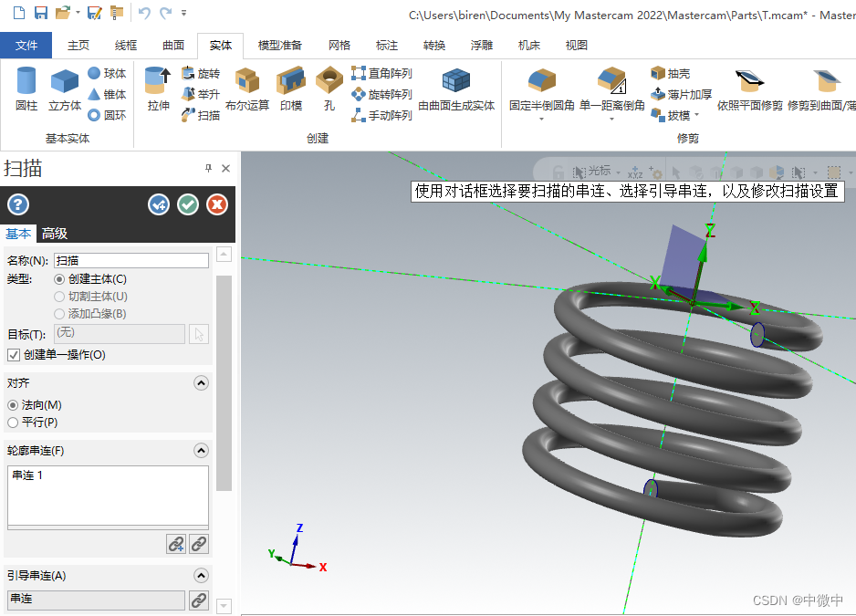The image size is (856, 616).
Task: Click Solid From Surfaces (由曲面生成实体)
Action: pos(456,89)
